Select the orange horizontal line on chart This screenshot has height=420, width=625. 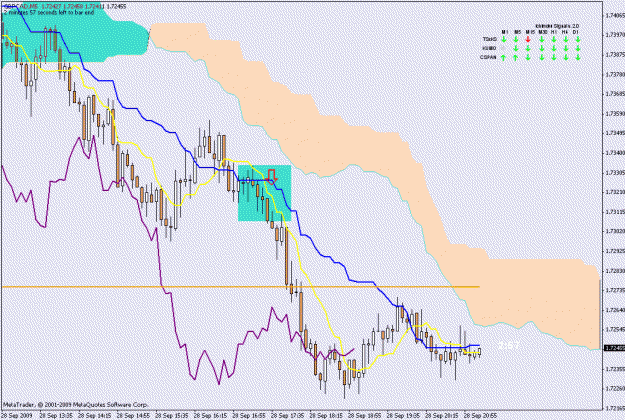241,287
